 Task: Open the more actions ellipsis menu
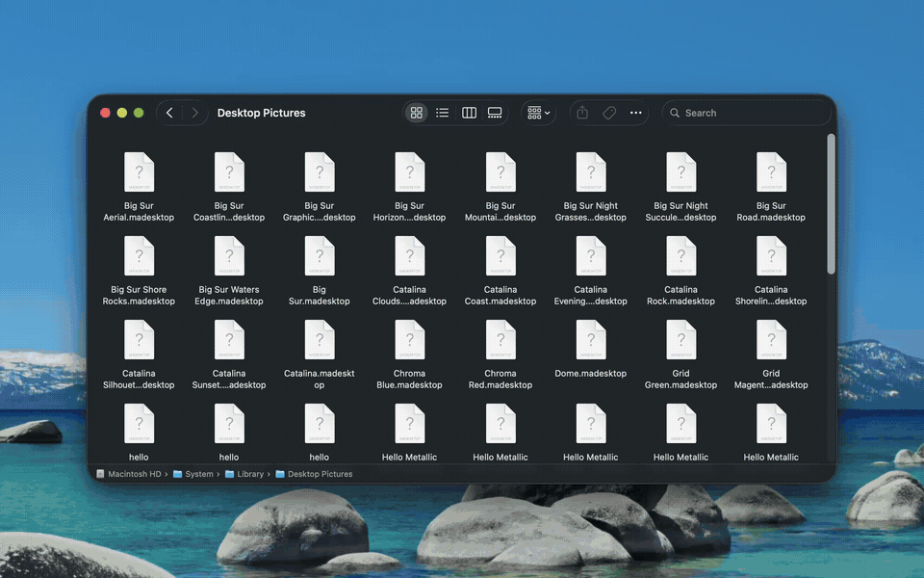[636, 113]
